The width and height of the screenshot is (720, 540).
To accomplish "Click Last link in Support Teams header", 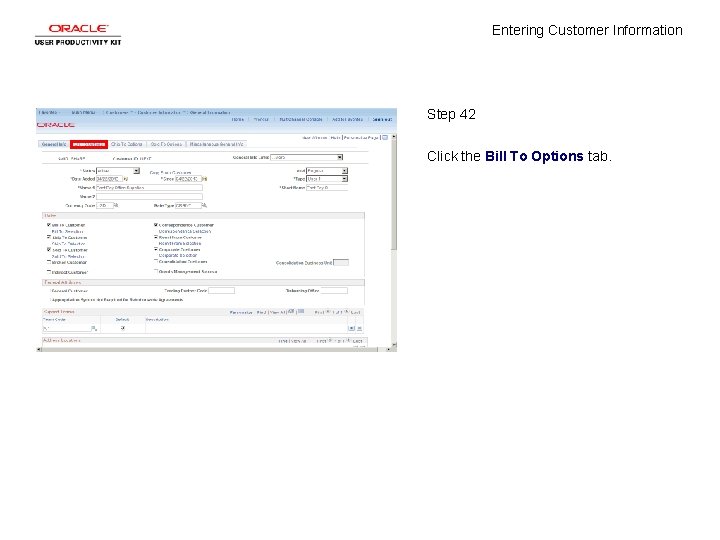I will tap(355, 312).
